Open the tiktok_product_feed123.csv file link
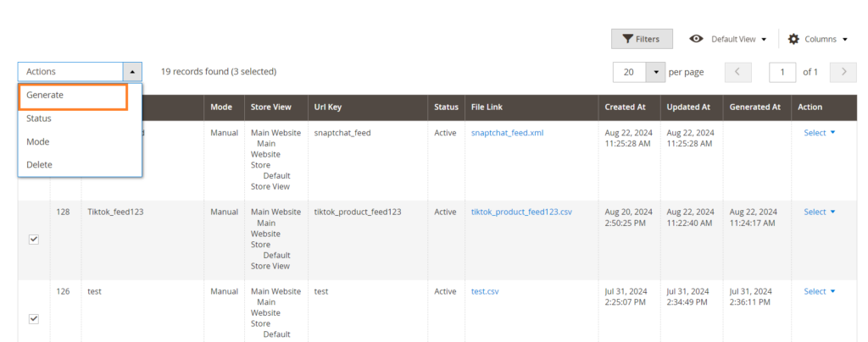The image size is (868, 342). [x=521, y=212]
